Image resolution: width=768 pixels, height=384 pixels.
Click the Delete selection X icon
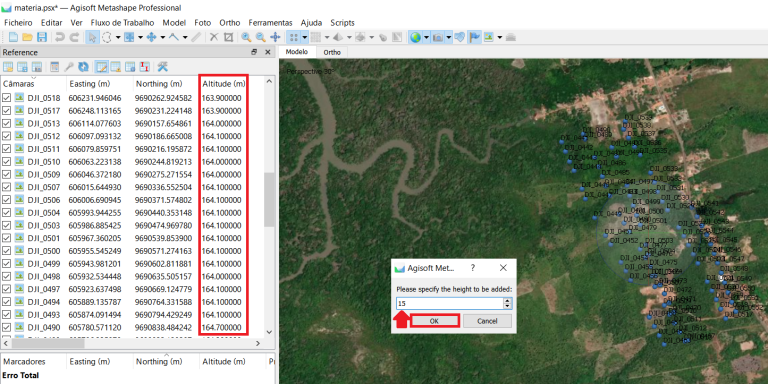point(214,37)
